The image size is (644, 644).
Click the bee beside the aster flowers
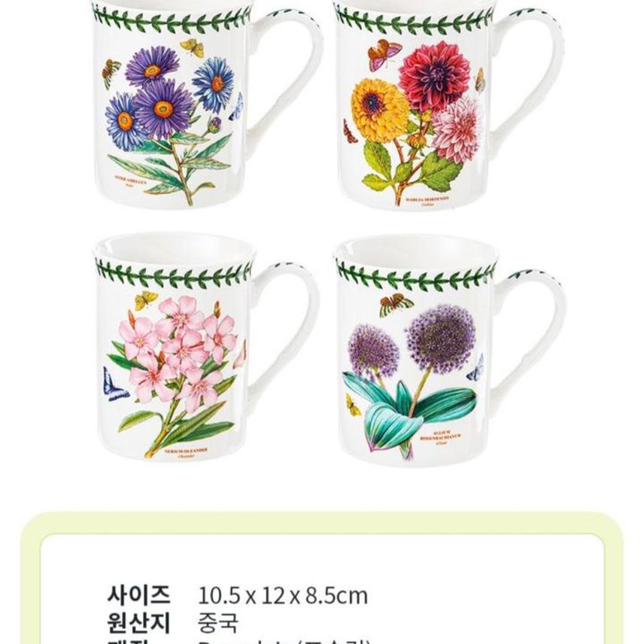[x=111, y=72]
